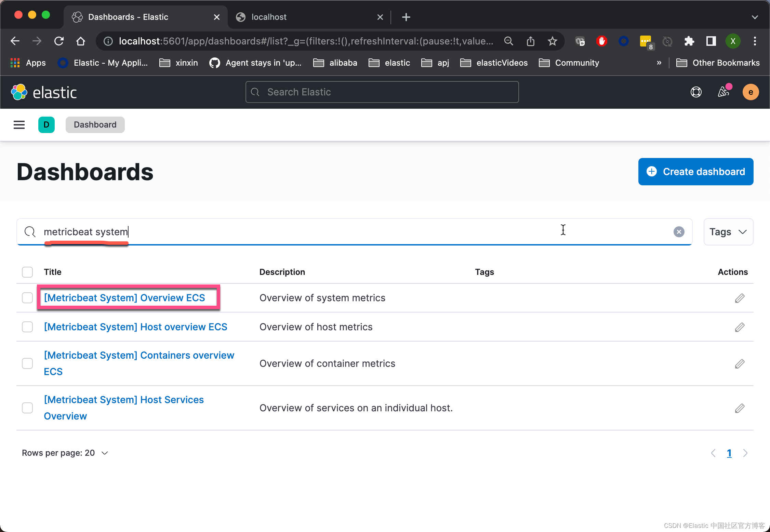Clear the dashboard search with X icon
Image resolution: width=770 pixels, height=532 pixels.
[x=679, y=232]
